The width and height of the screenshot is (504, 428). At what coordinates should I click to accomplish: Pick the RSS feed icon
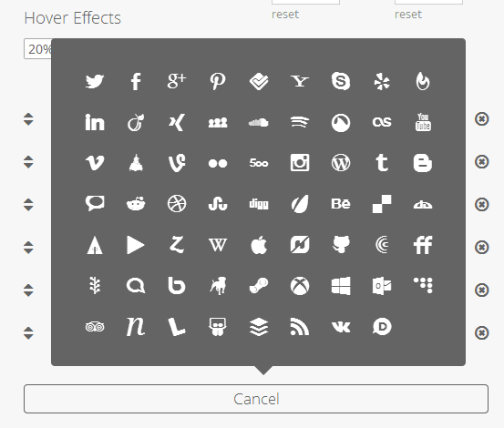(x=300, y=327)
